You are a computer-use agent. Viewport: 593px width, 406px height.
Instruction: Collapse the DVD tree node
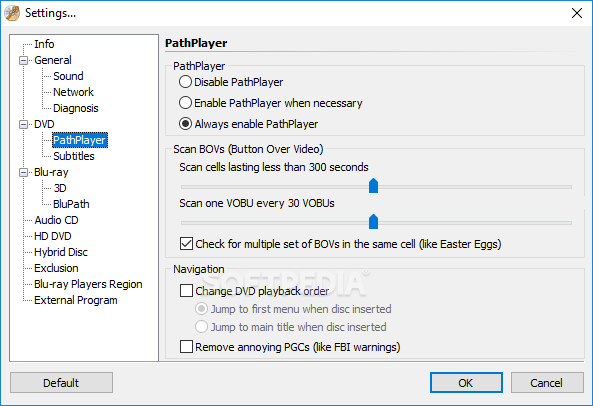23,124
